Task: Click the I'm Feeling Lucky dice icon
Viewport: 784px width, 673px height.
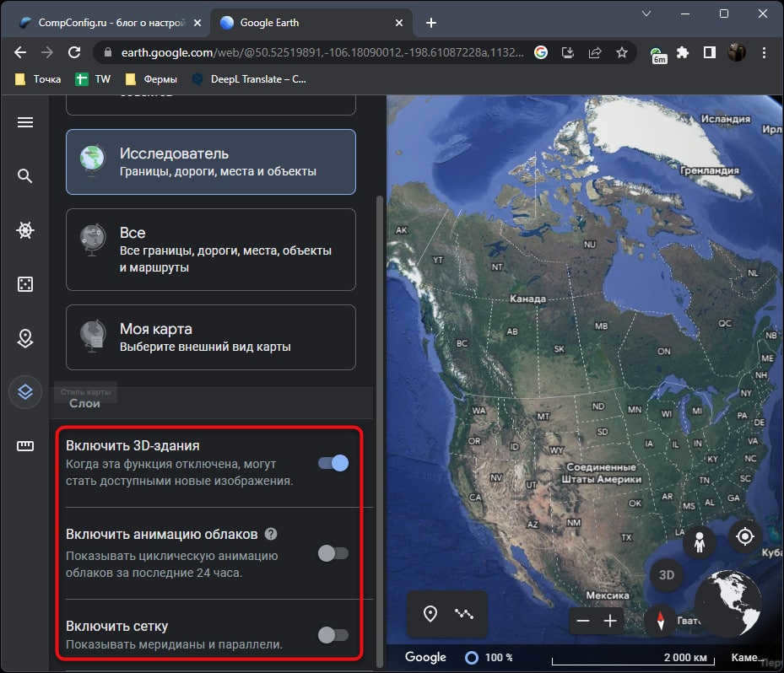Action: (25, 283)
